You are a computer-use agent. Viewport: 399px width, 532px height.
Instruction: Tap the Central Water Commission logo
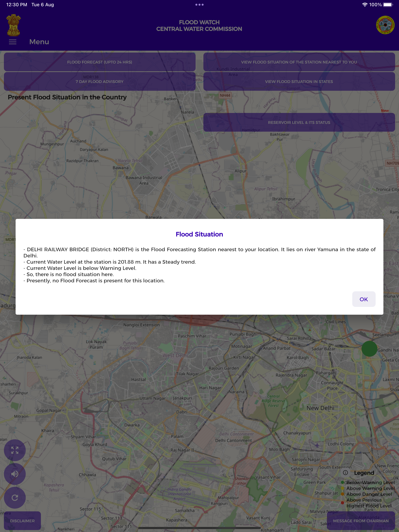(x=385, y=25)
